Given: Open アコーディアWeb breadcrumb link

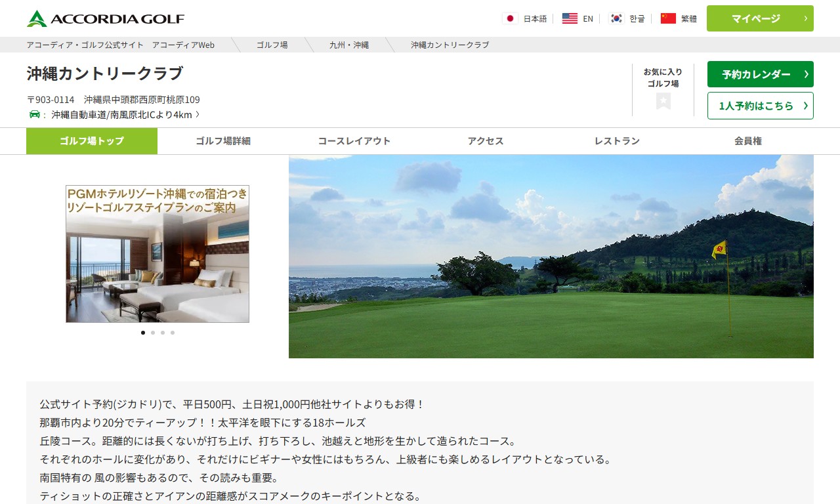Looking at the screenshot, I should [x=121, y=45].
